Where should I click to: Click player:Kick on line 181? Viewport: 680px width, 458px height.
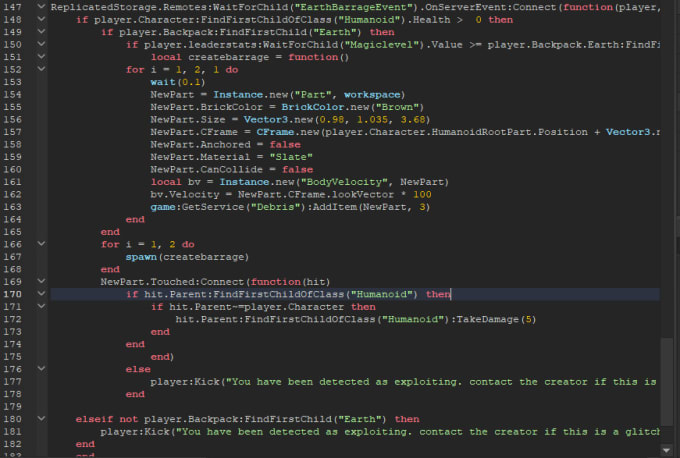[135, 432]
